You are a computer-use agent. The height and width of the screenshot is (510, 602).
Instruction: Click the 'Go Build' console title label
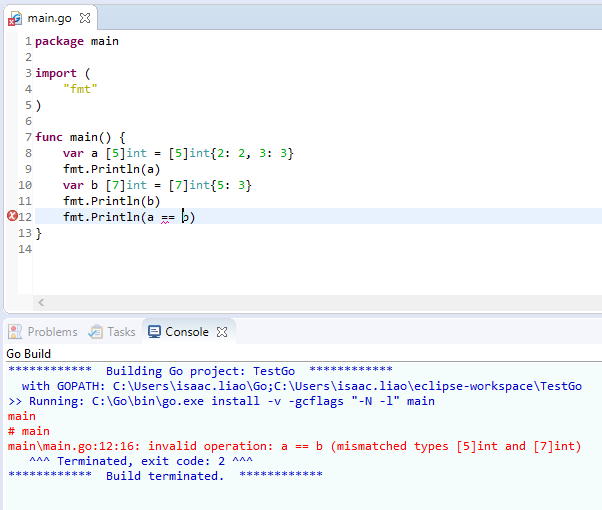coord(28,354)
